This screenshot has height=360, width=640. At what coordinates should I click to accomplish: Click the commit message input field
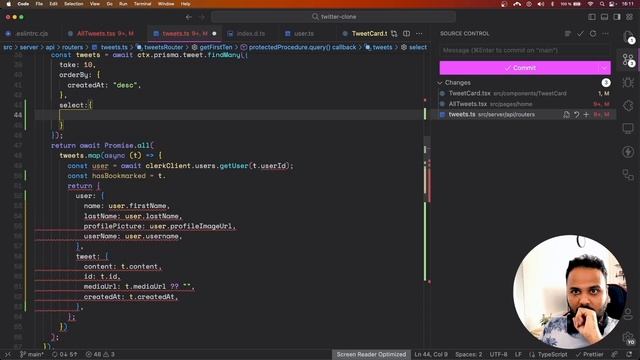pyautogui.click(x=525, y=51)
